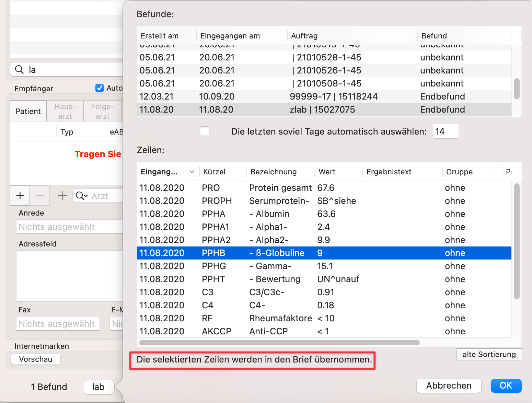
Task: Select the PPHB ß-Globuline row
Action: click(x=324, y=253)
